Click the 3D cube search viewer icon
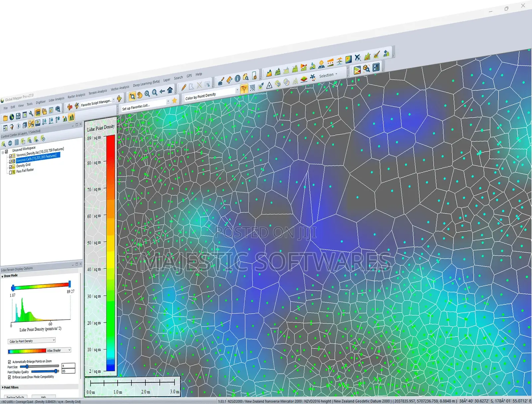Viewport: 532px width, 404px height. pos(366,68)
